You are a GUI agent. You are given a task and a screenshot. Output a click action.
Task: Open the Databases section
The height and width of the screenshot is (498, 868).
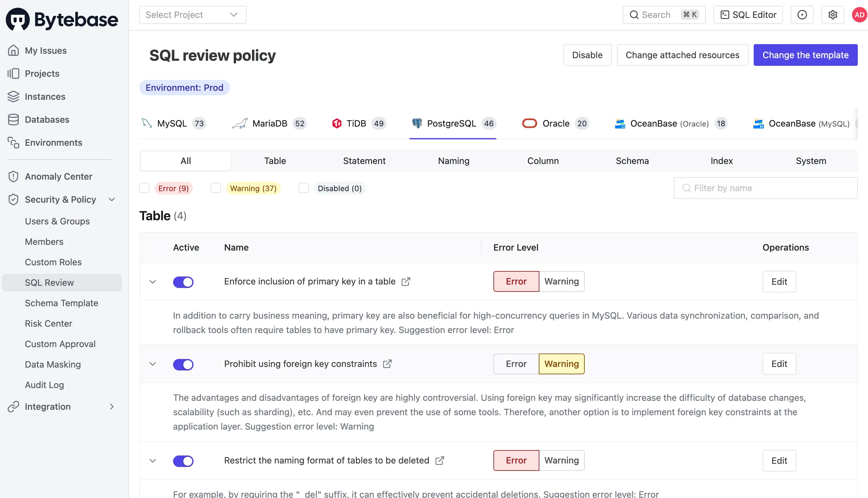click(47, 119)
